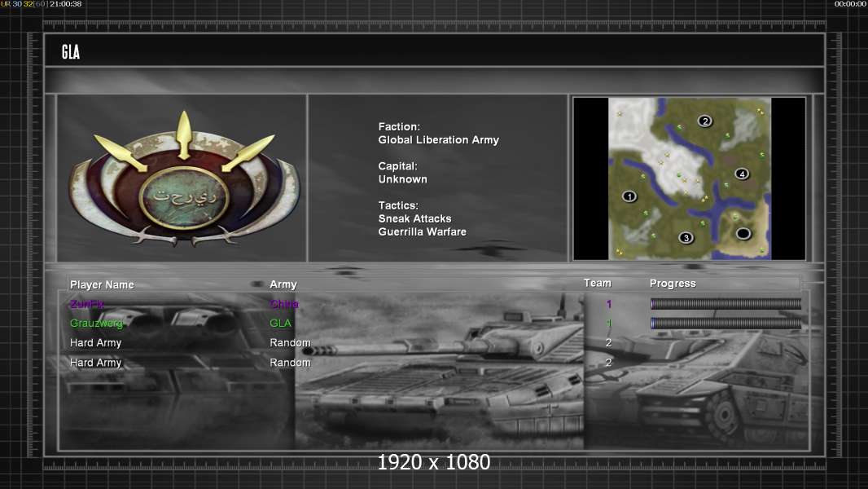Click 'Guerrilla Warfare' tactic text
This screenshot has width=868, height=489.
point(423,232)
